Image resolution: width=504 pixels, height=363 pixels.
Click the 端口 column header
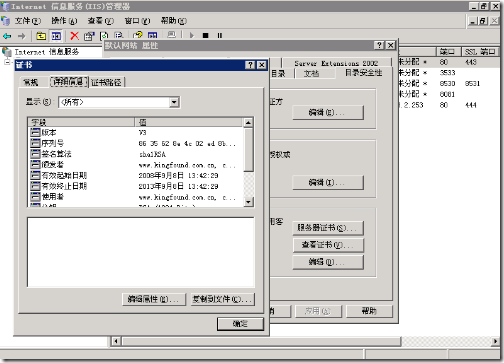point(448,51)
